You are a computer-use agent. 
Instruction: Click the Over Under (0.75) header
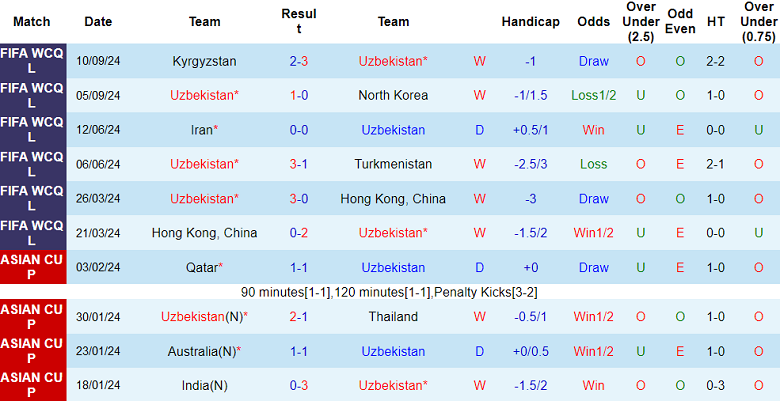(759, 22)
